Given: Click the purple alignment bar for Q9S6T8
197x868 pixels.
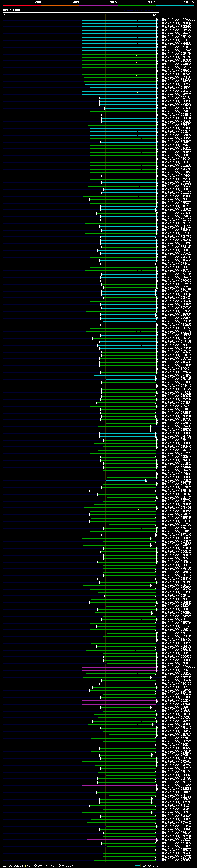Looking at the screenshot, I should click(x=119, y=670).
